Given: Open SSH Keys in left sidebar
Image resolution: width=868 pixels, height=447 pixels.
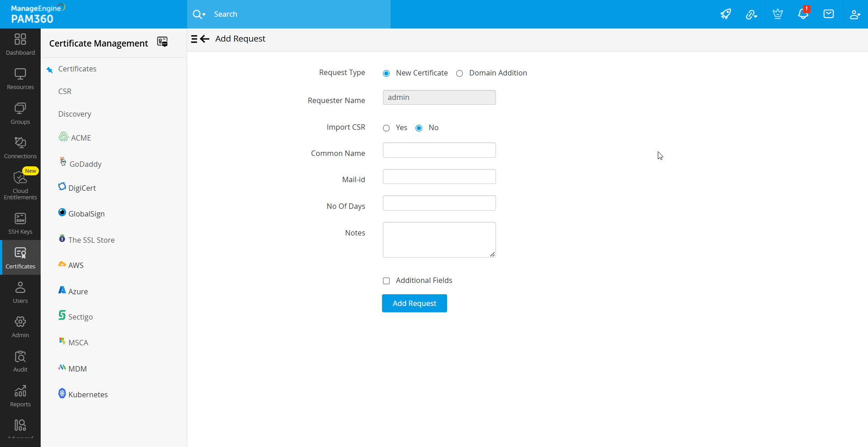Looking at the screenshot, I should pyautogui.click(x=20, y=224).
